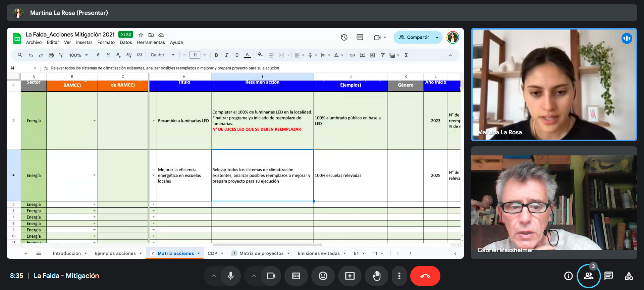Open the meeting chat panel icon

pos(608,276)
